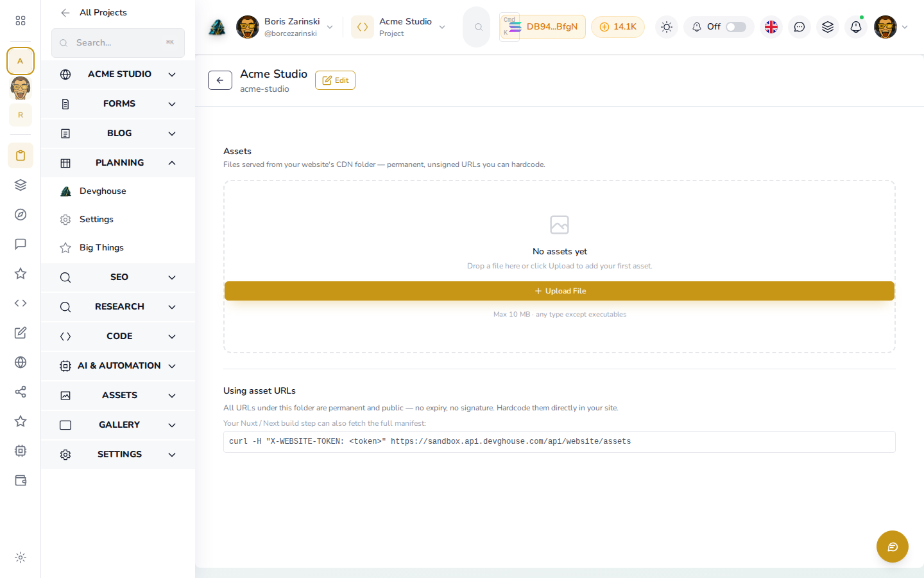Open the edit pencil icon in left rail
924x578 pixels.
[21, 333]
